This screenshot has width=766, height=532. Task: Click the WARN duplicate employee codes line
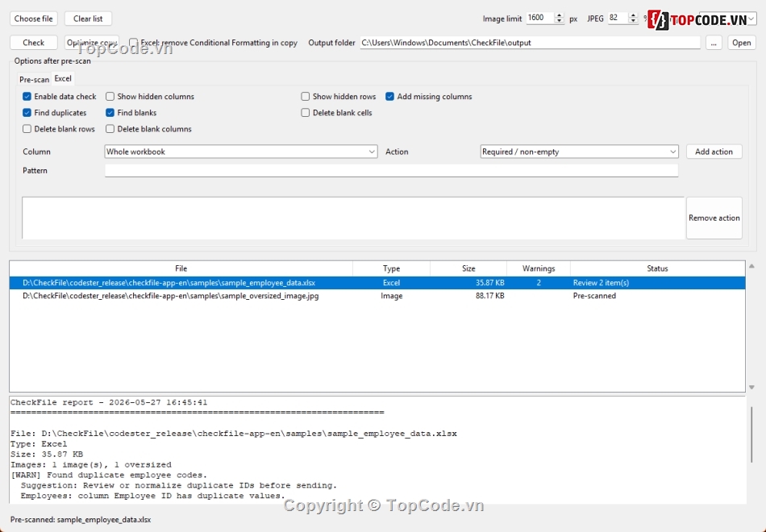click(x=109, y=474)
